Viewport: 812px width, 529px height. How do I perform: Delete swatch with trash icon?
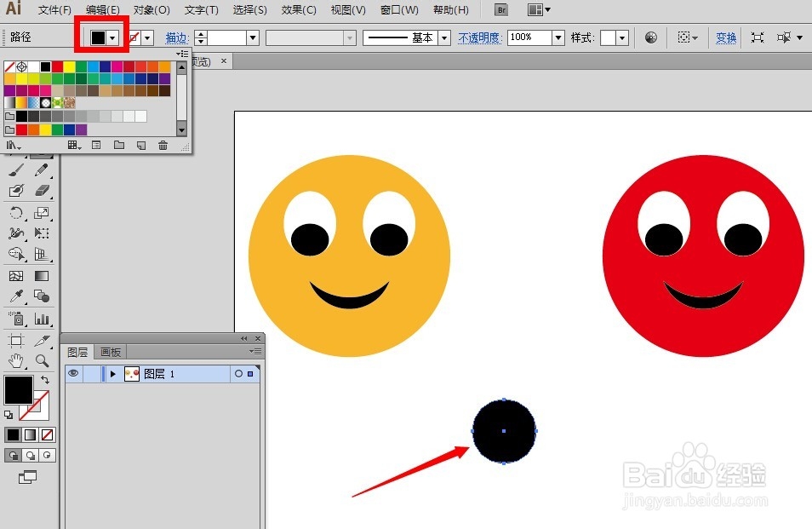pyautogui.click(x=163, y=146)
